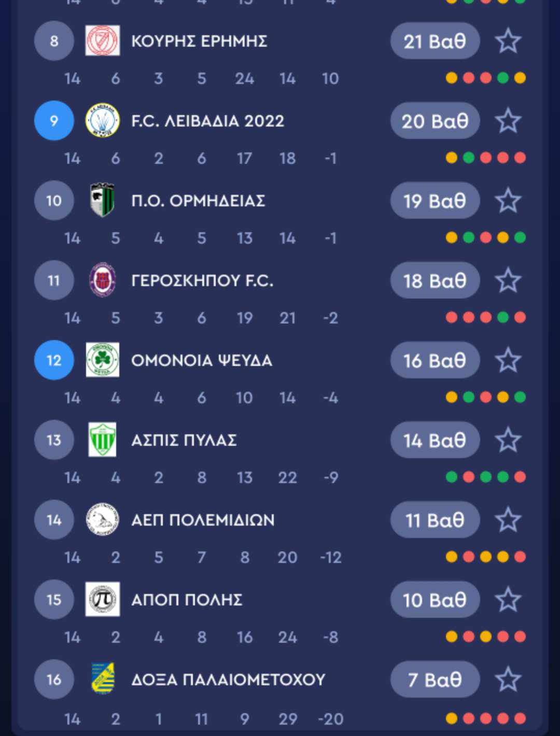Click the 10 Βαθ points badge
Screen dimensions: 560x736
435,600
